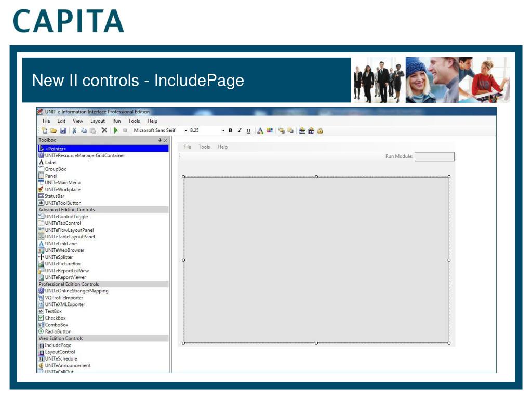Open the View menu
This screenshot has height=399, width=532.
coord(78,121)
